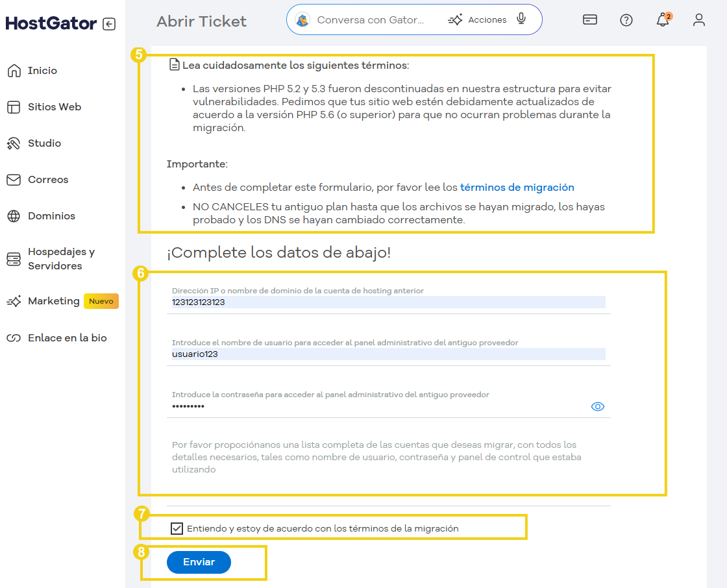The width and height of the screenshot is (727, 588).
Task: Open billing via credit card icon
Action: click(590, 19)
